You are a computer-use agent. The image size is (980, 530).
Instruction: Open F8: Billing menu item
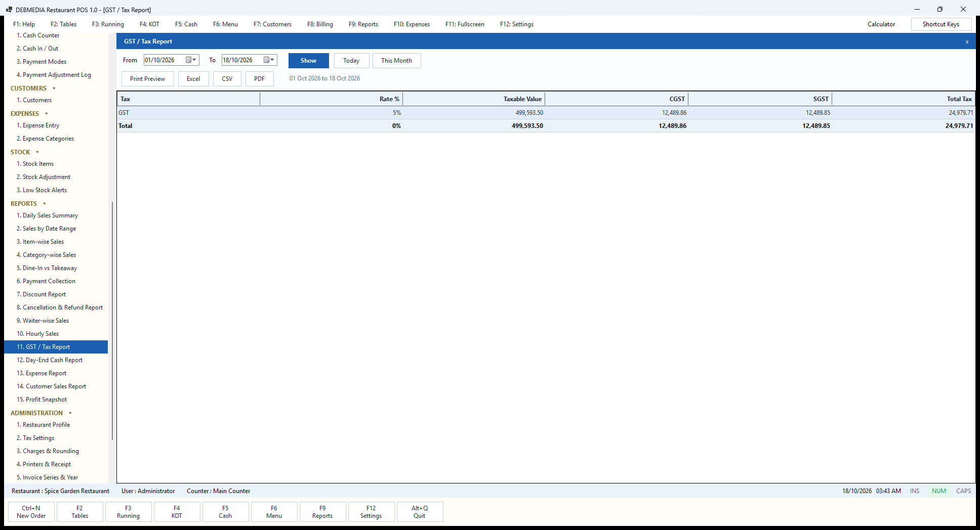[320, 24]
